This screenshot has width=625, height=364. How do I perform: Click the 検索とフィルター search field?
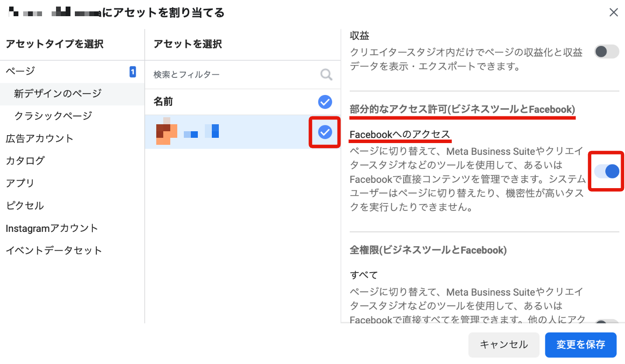(x=243, y=75)
